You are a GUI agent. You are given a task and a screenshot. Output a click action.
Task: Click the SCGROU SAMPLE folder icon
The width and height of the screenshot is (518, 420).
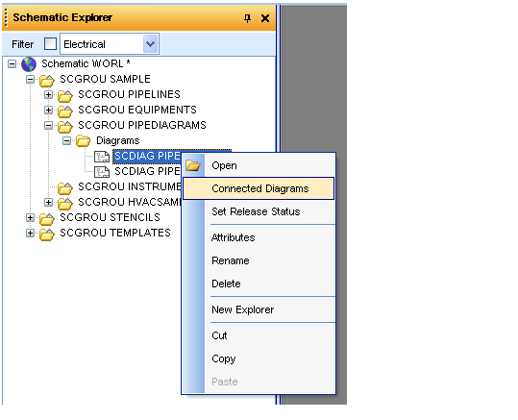pos(46,80)
